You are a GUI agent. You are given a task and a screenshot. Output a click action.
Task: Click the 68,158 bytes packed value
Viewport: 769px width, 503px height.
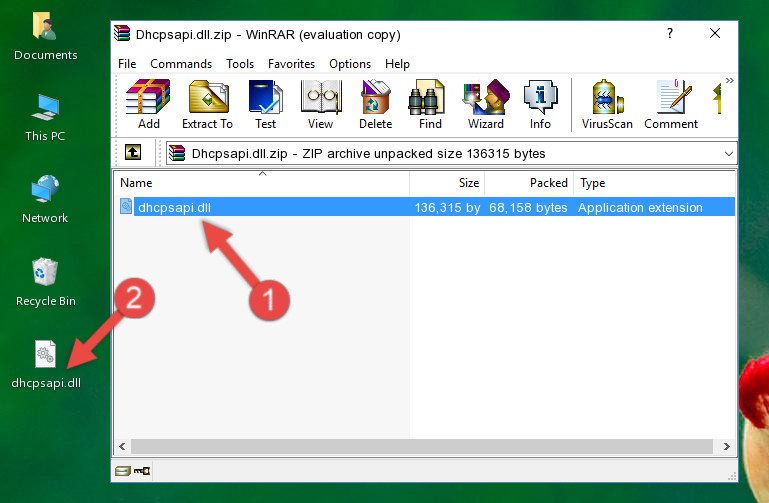[528, 207]
